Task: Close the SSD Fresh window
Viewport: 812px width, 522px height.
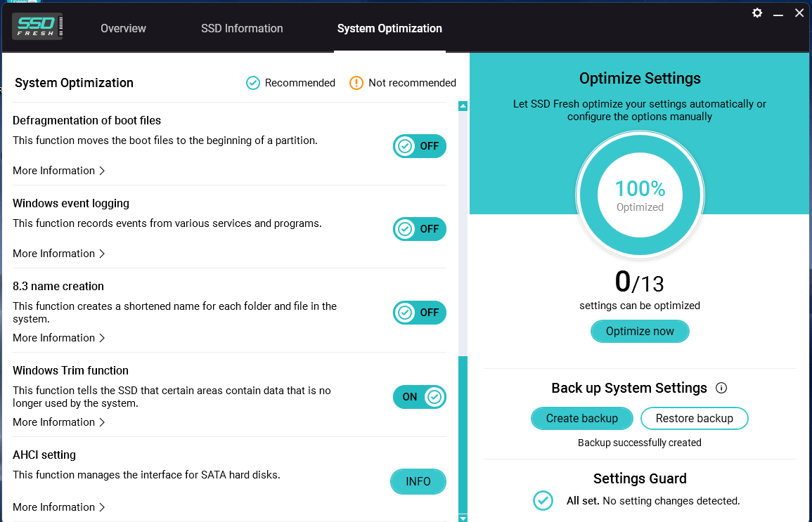Action: (799, 13)
